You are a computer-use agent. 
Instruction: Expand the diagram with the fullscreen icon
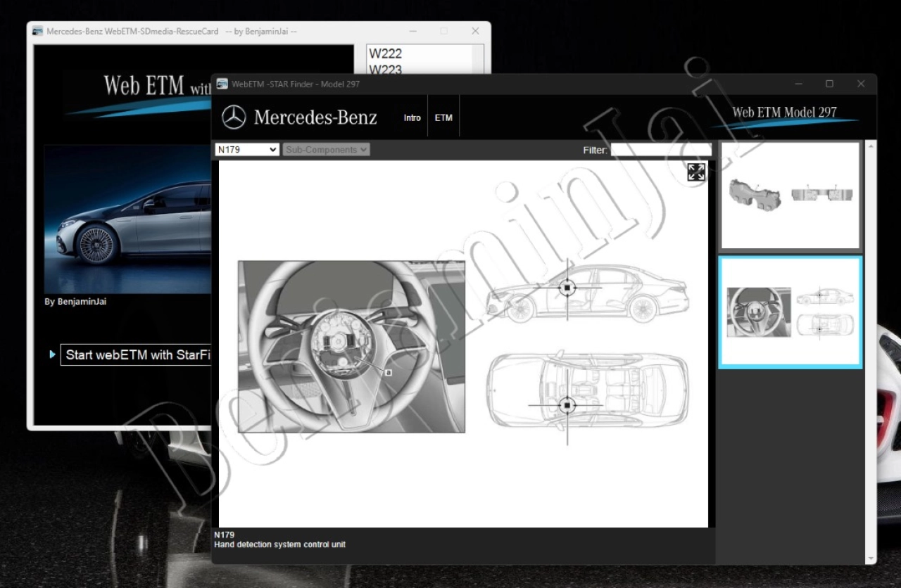coord(696,172)
